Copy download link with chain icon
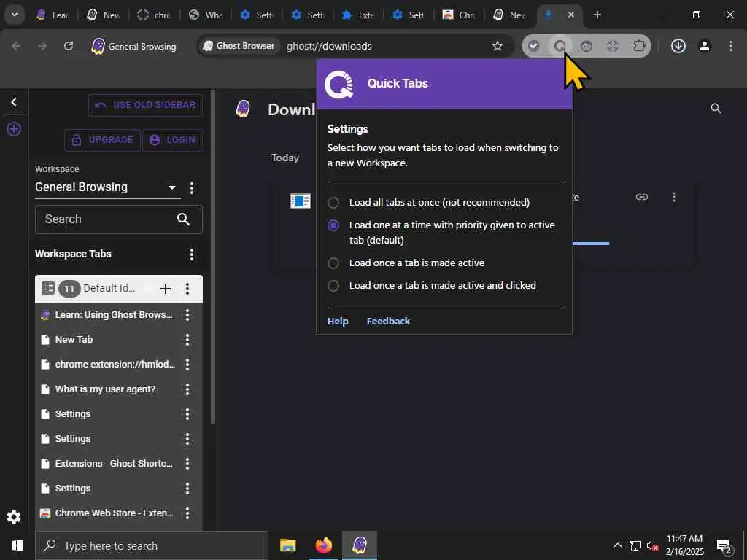 (642, 197)
